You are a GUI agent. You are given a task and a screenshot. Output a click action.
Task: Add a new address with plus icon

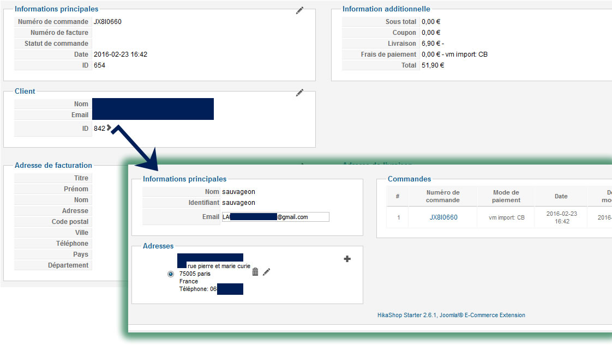[x=347, y=259]
